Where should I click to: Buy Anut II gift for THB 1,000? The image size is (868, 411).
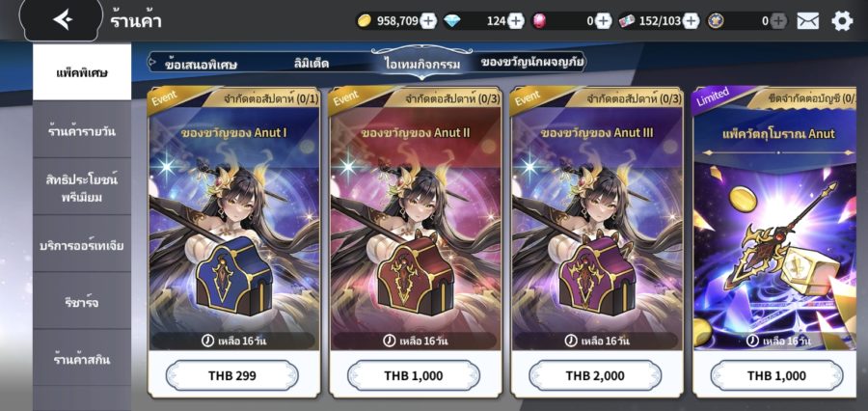pyautogui.click(x=414, y=375)
